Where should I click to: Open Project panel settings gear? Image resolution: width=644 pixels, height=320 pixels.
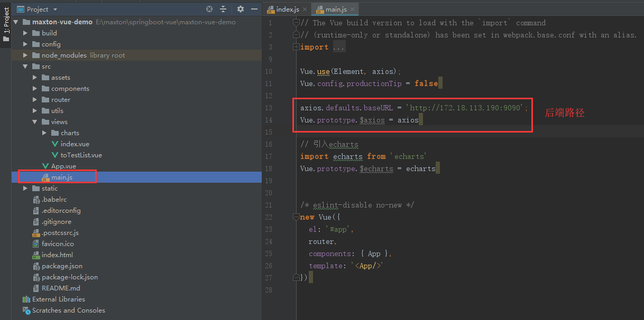(x=241, y=9)
